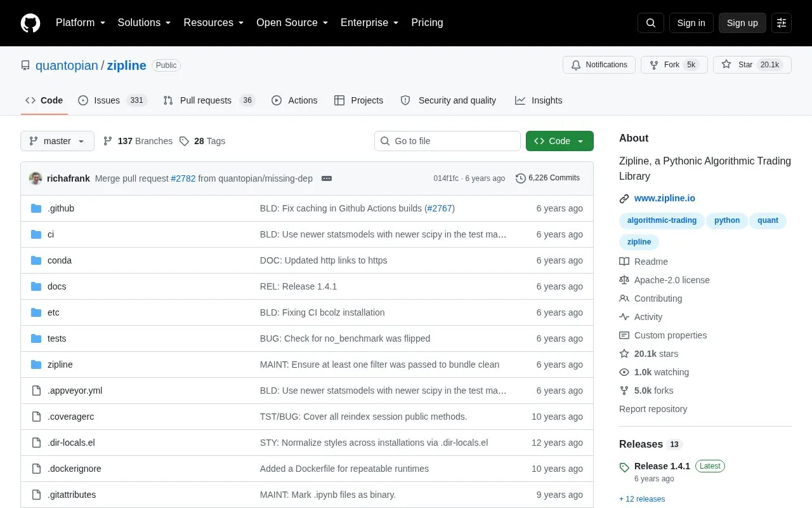View 1.0k watching users

click(x=654, y=372)
